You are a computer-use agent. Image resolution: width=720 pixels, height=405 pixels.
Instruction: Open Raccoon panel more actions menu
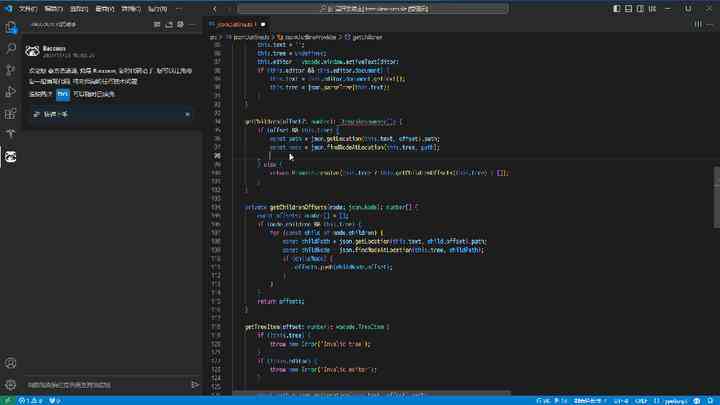pyautogui.click(x=192, y=24)
